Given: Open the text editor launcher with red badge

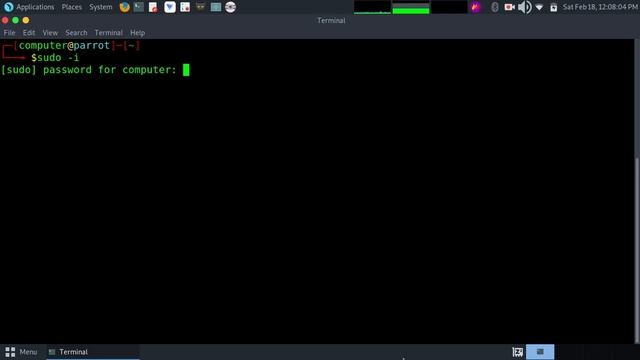Looking at the screenshot, I should coord(153,7).
